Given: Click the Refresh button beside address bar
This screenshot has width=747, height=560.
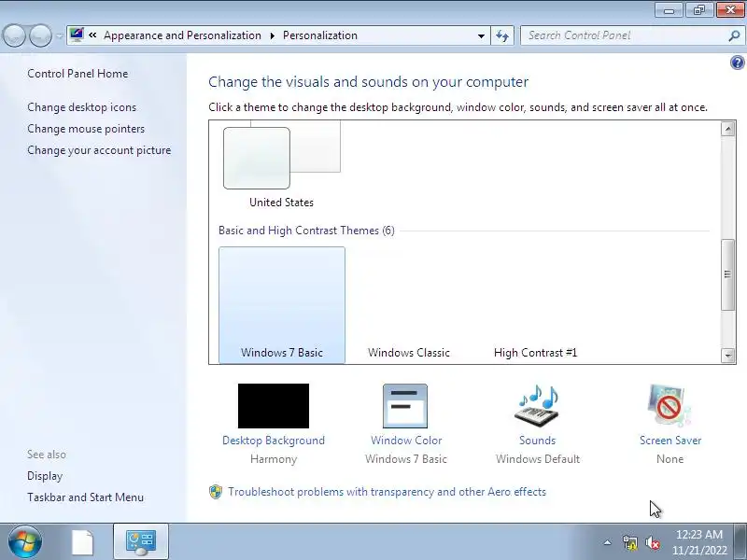Looking at the screenshot, I should (x=502, y=35).
